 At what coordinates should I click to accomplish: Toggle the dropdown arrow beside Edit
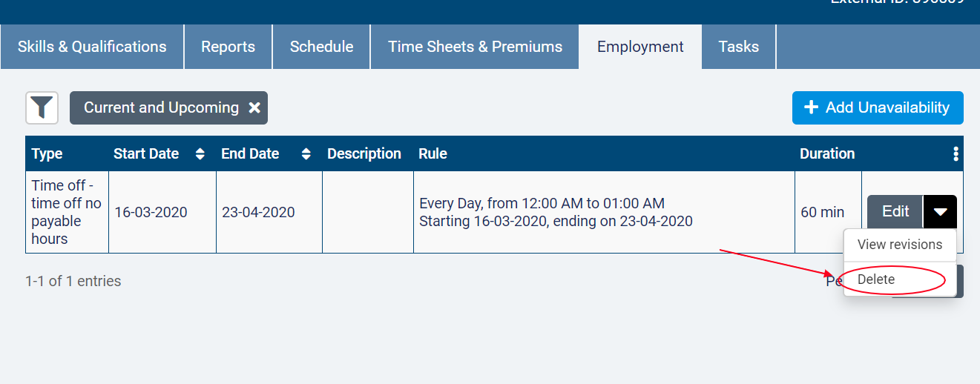(940, 212)
